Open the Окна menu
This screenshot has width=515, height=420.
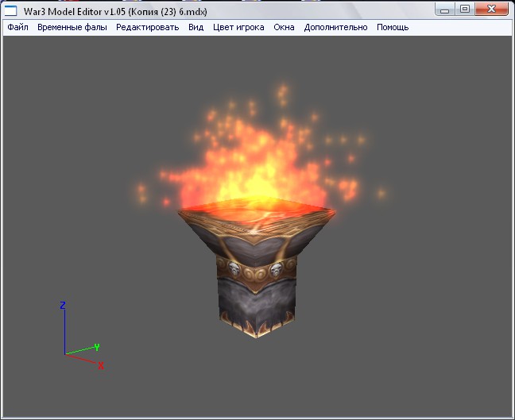tap(284, 27)
